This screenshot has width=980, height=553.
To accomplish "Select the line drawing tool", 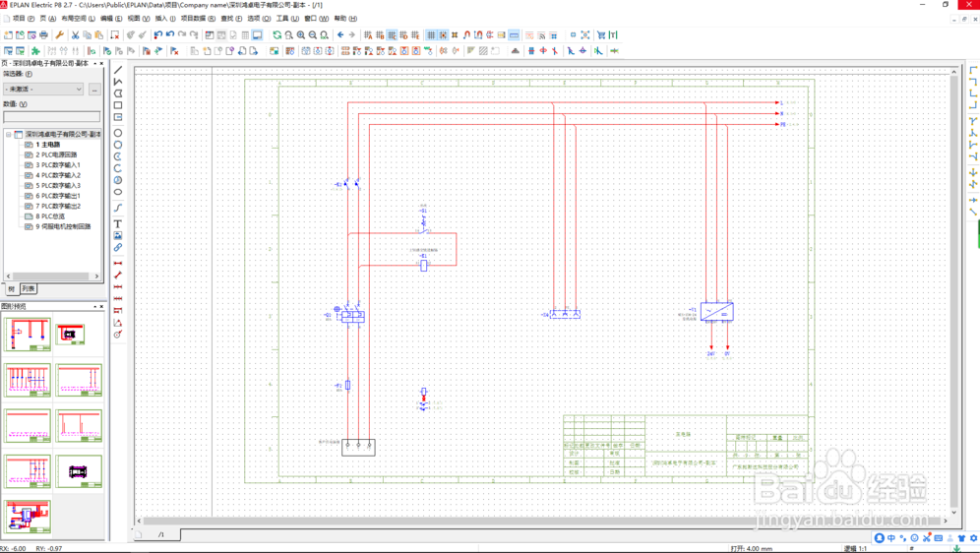I will pos(118,71).
